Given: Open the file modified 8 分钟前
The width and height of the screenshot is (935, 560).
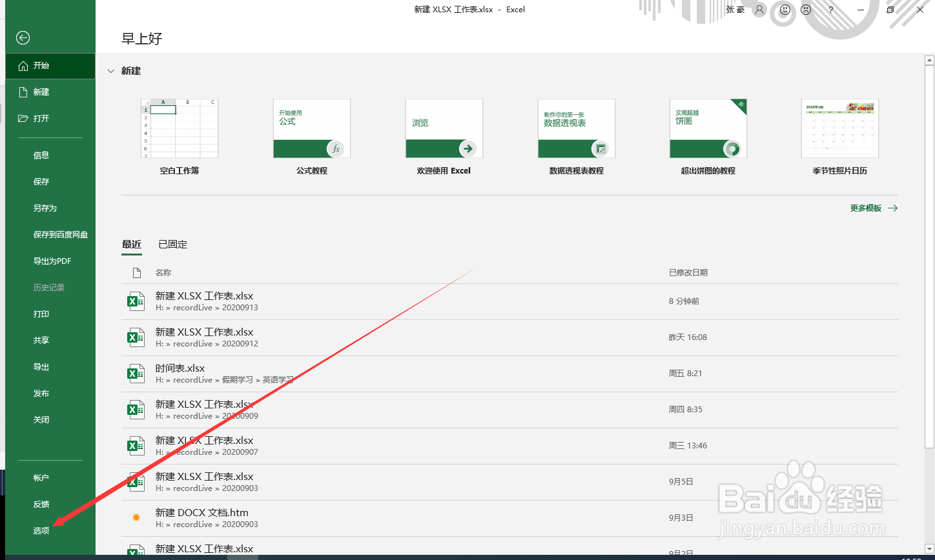Looking at the screenshot, I should (509, 301).
